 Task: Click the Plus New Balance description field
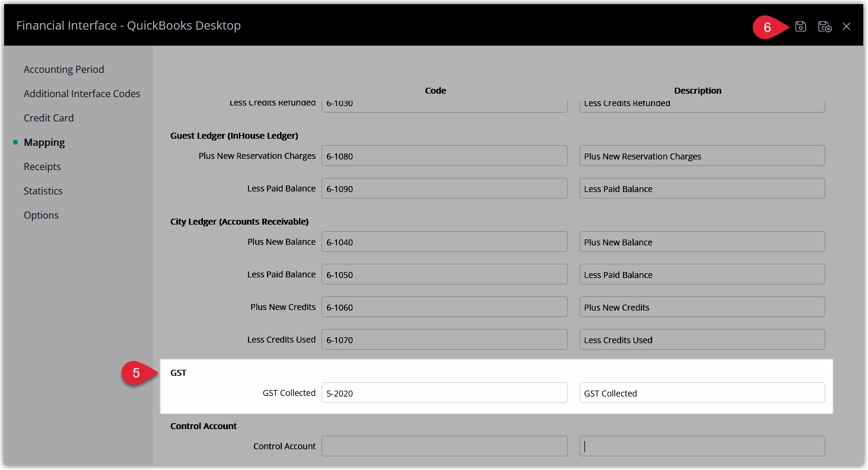[x=702, y=242]
